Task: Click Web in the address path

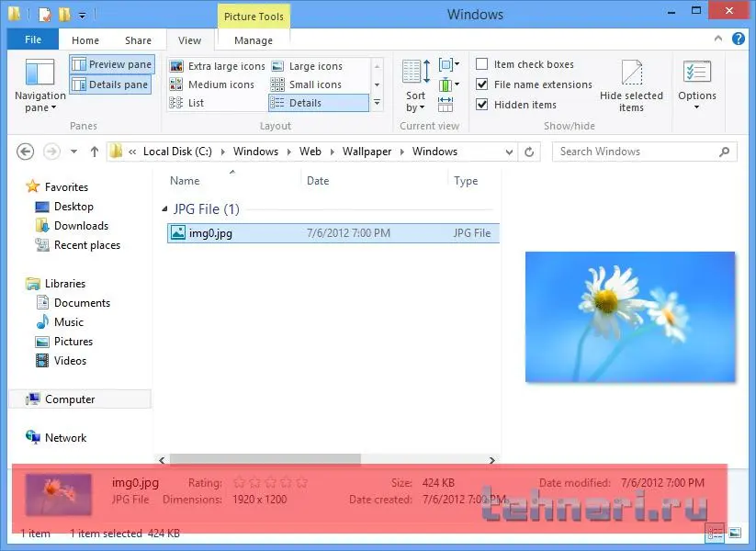Action: tap(310, 152)
